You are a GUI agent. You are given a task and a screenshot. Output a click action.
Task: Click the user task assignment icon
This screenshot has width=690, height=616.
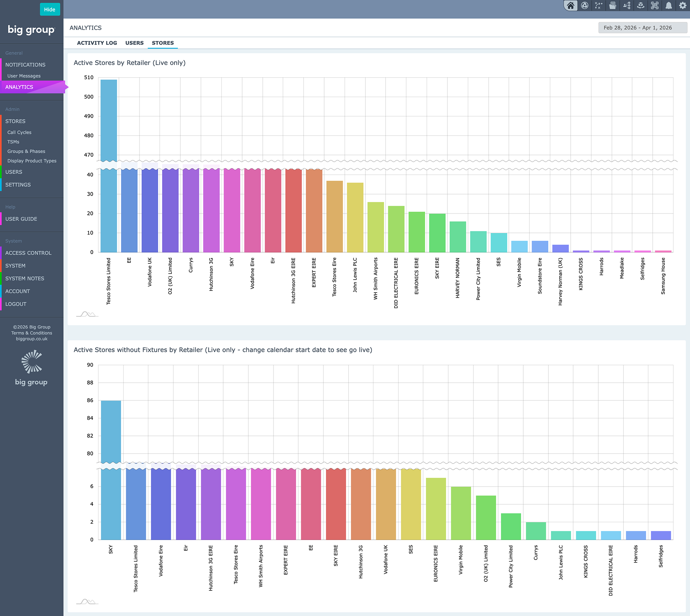[627, 6]
